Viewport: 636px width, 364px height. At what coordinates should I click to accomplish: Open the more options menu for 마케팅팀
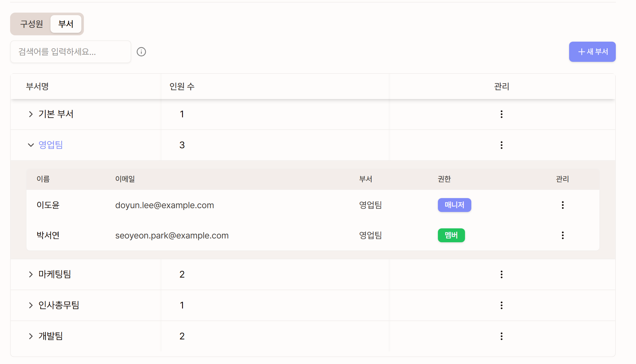[x=501, y=274]
